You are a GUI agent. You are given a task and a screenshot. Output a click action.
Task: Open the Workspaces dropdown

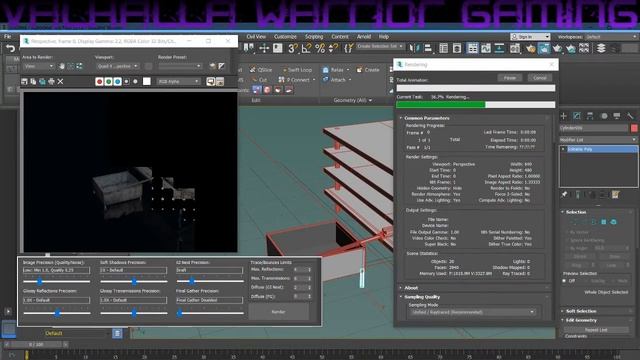coord(611,37)
